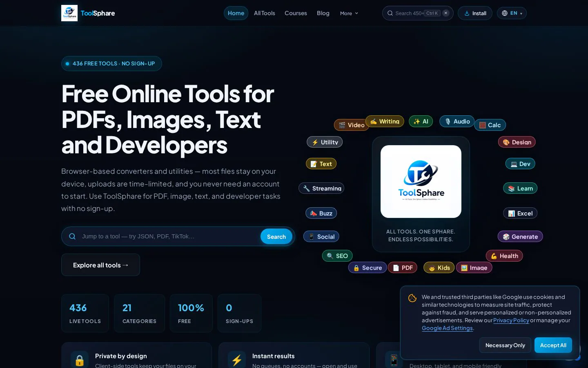Click the ToolSphare logo in header
The image size is (588, 368).
[88, 13]
